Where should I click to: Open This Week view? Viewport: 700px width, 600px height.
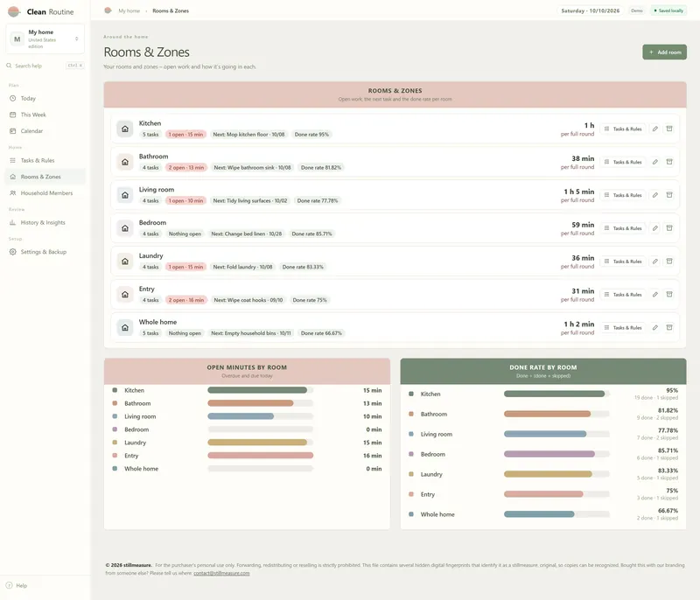point(45,115)
